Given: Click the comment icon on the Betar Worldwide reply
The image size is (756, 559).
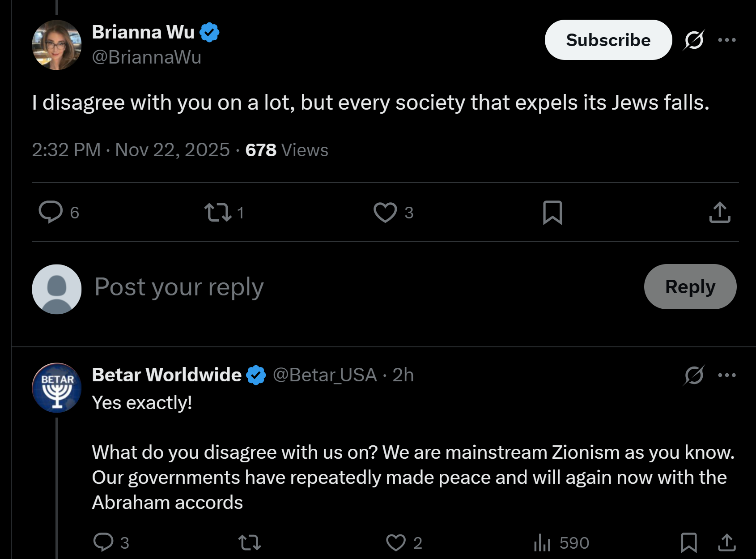Looking at the screenshot, I should (103, 542).
